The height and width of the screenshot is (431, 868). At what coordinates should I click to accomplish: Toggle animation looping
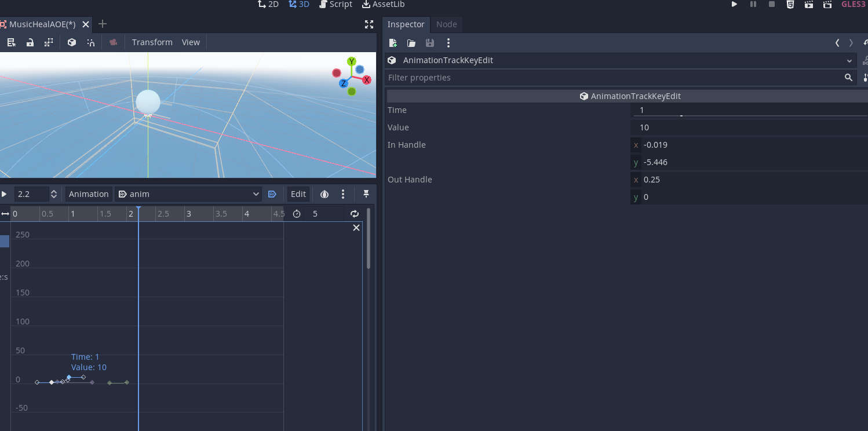pos(355,214)
